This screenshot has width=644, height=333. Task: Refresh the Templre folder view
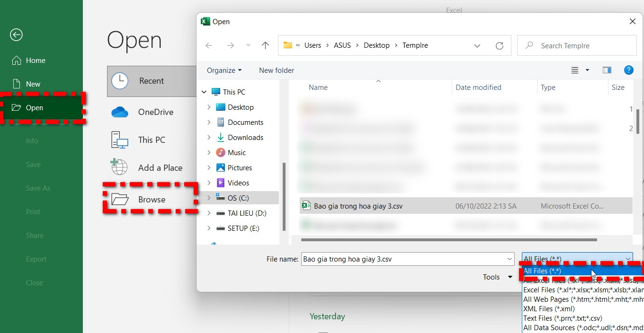(x=499, y=45)
